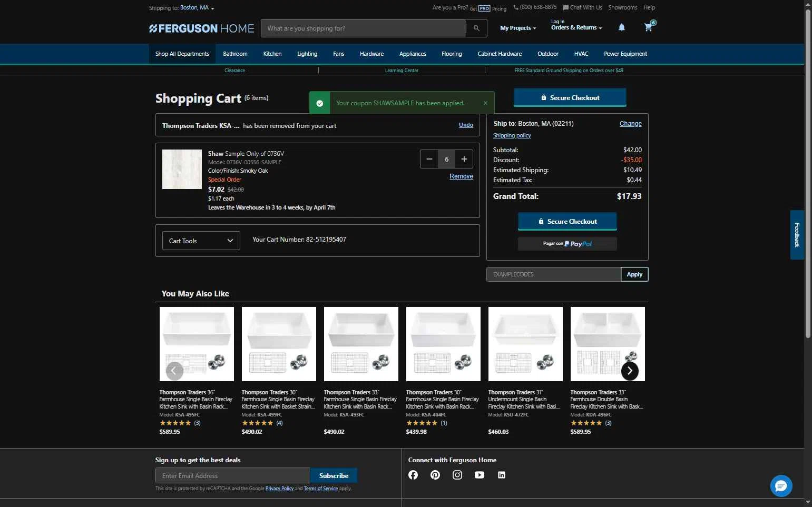This screenshot has width=812, height=507.
Task: Open the YouTube channel icon
Action: pyautogui.click(x=480, y=475)
